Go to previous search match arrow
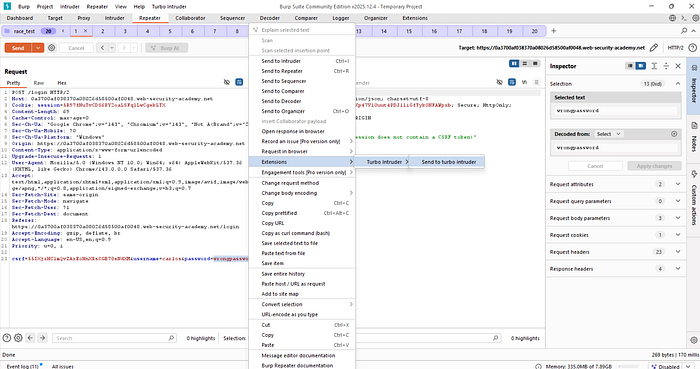The width and height of the screenshot is (700, 369). (x=30, y=338)
